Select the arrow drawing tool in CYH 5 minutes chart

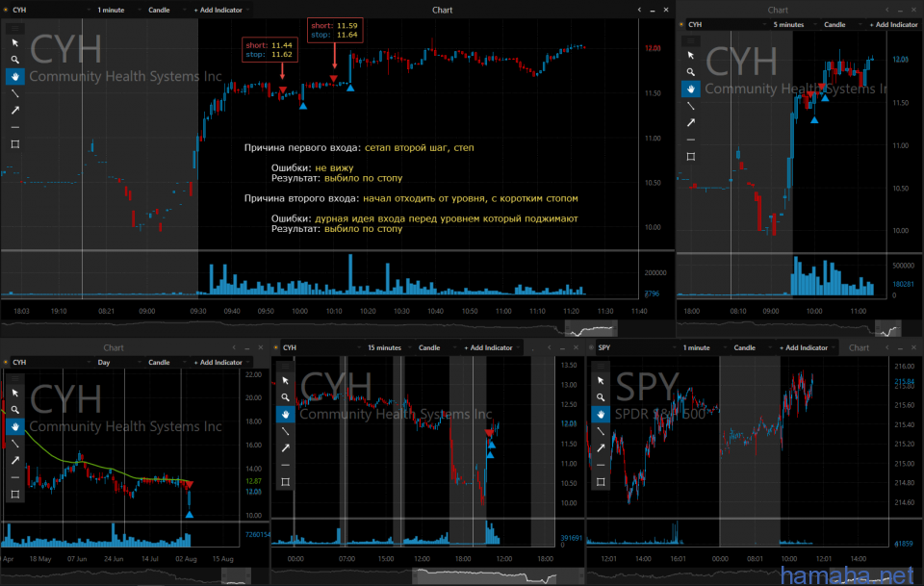[691, 122]
